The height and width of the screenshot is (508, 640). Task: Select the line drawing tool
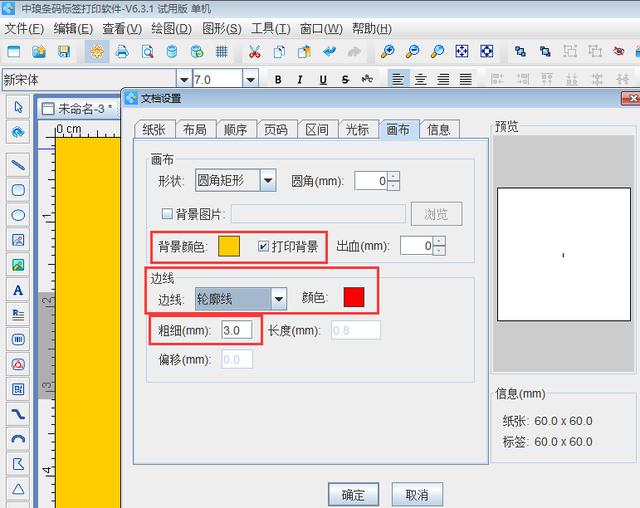click(x=18, y=164)
